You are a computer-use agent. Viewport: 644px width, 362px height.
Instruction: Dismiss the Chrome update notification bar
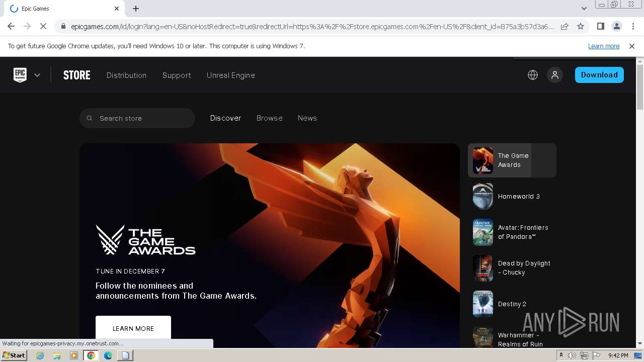tap(632, 46)
